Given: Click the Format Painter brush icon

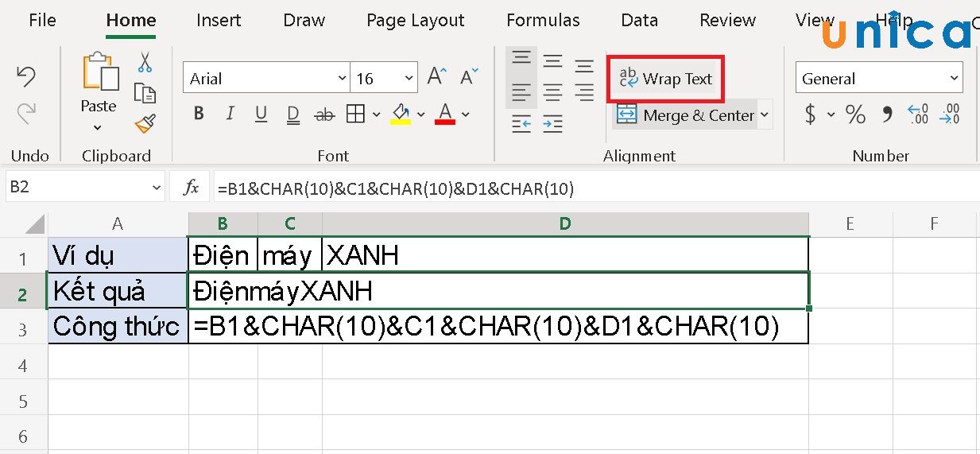Looking at the screenshot, I should coord(145,123).
